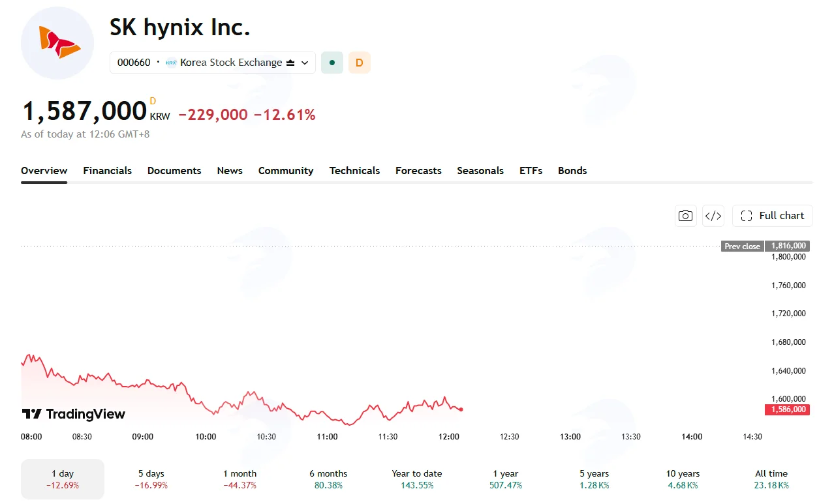Open the Full chart view
This screenshot has height=504, width=834.
coord(773,216)
